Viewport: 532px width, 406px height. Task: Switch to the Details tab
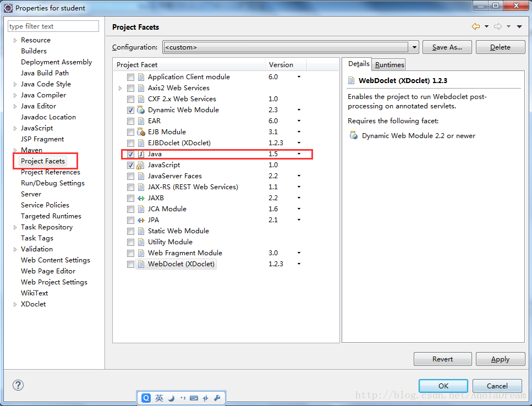[359, 64]
